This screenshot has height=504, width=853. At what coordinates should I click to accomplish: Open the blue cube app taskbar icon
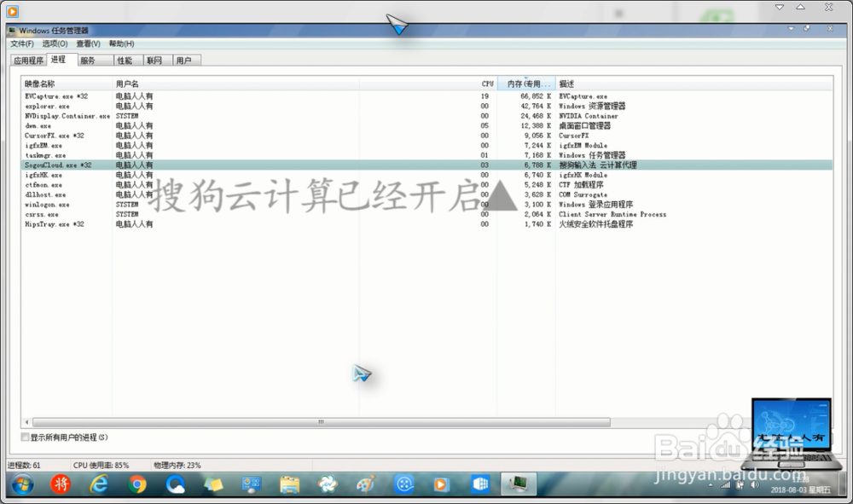pos(480,484)
